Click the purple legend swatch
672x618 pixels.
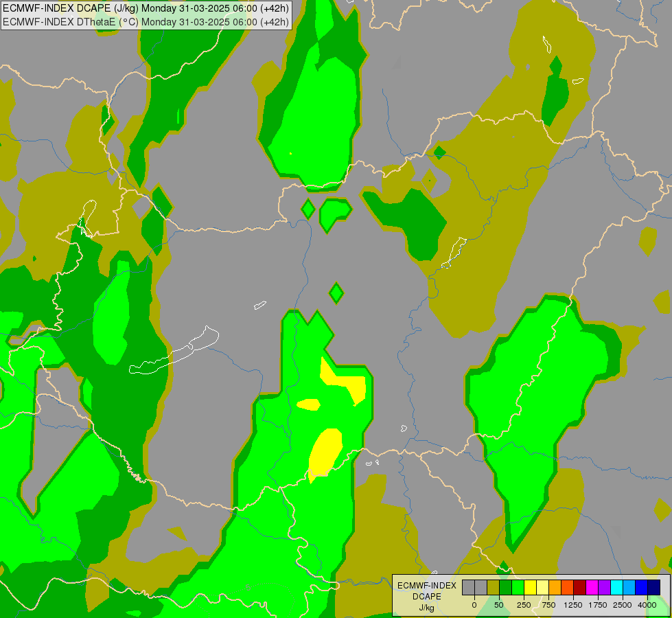click(605, 587)
